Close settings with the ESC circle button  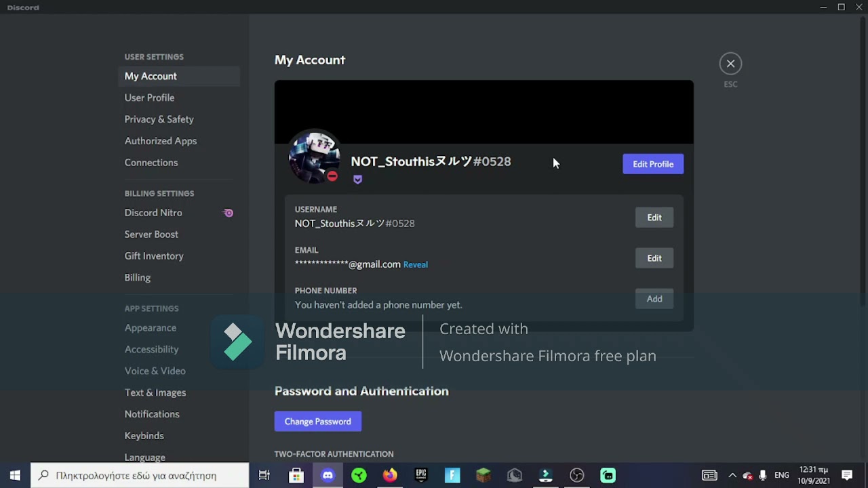click(x=730, y=64)
